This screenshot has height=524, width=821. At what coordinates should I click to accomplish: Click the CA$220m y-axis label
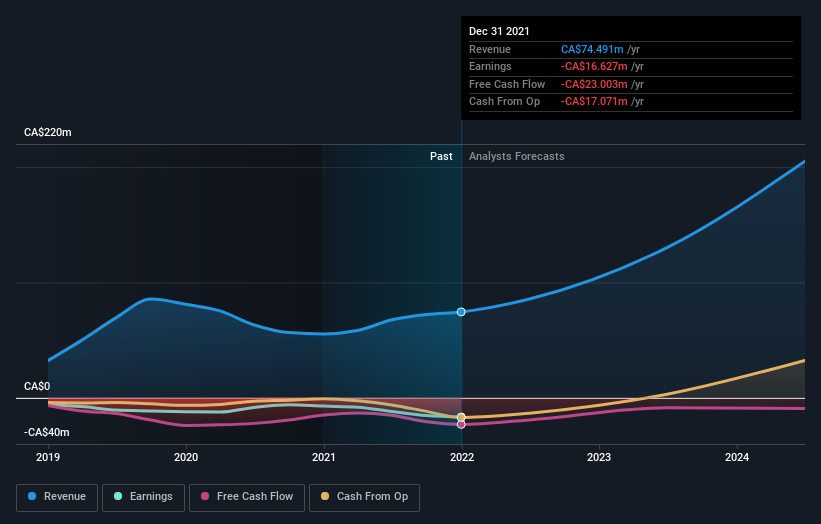tap(48, 132)
